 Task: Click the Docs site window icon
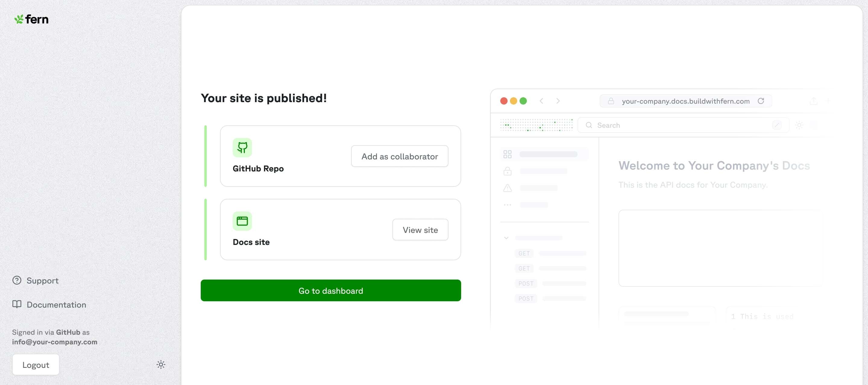point(242,221)
